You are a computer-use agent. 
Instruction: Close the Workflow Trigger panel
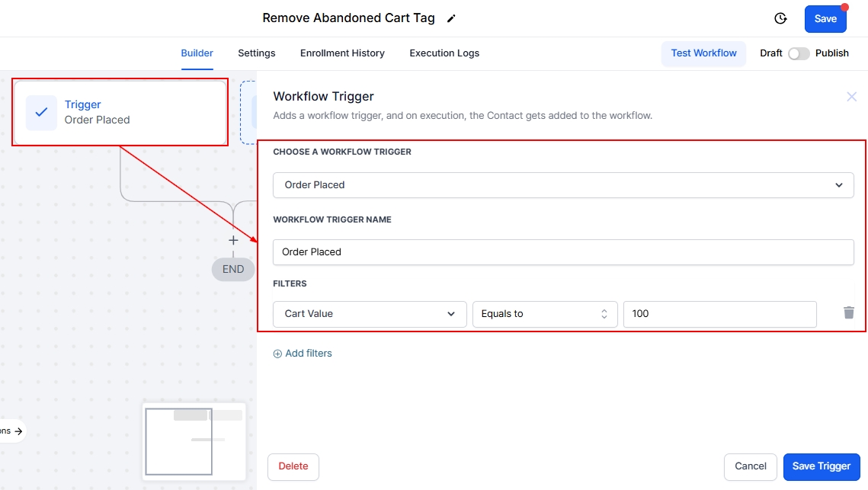851,97
